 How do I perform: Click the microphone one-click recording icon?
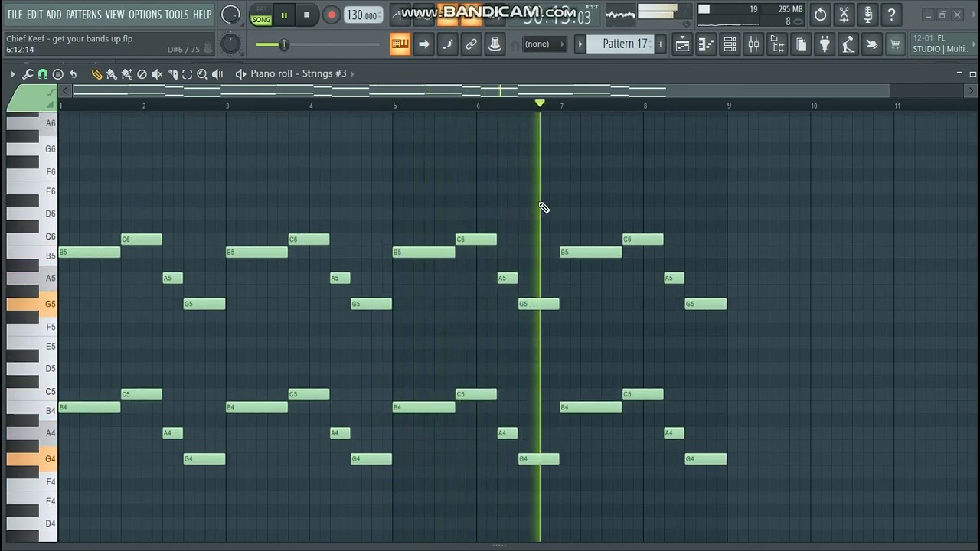click(867, 15)
